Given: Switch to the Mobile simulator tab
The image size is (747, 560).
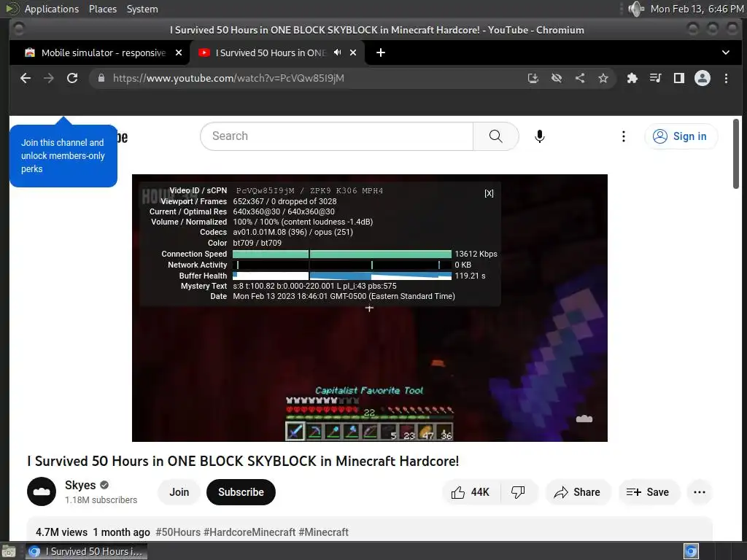Looking at the screenshot, I should (104, 52).
